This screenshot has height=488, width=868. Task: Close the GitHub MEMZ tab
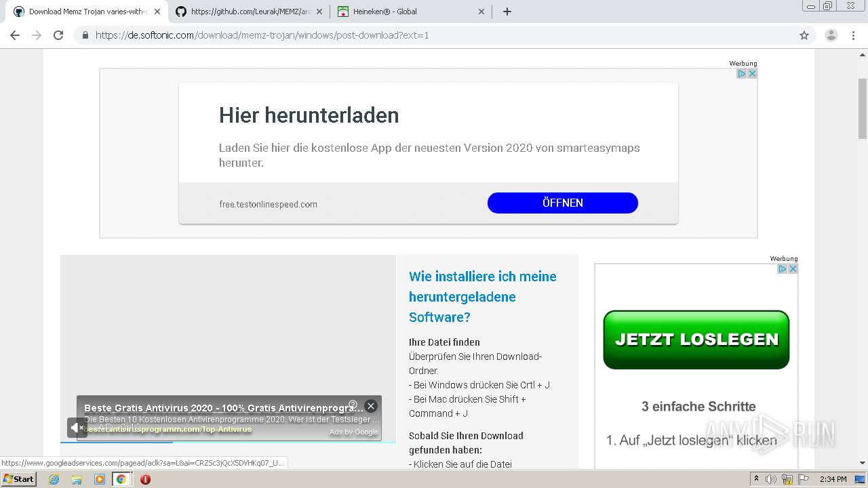(319, 12)
